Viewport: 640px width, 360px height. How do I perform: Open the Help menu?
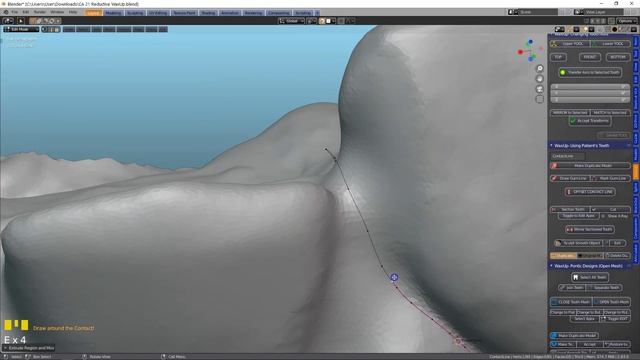point(73,12)
